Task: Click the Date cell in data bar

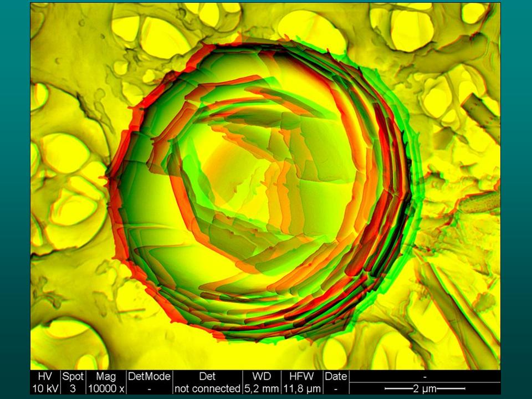Action: [x=336, y=382]
